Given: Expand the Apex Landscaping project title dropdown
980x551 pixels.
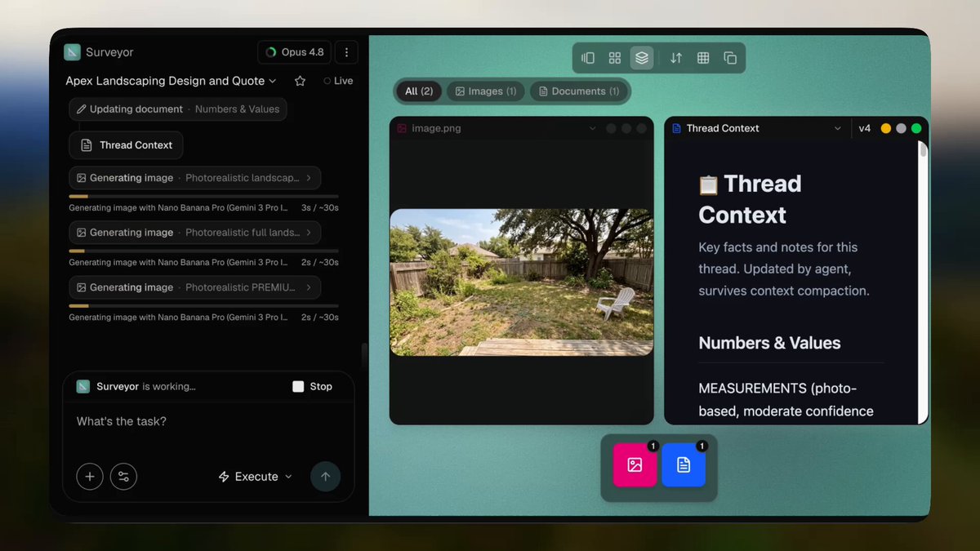Looking at the screenshot, I should (x=171, y=81).
